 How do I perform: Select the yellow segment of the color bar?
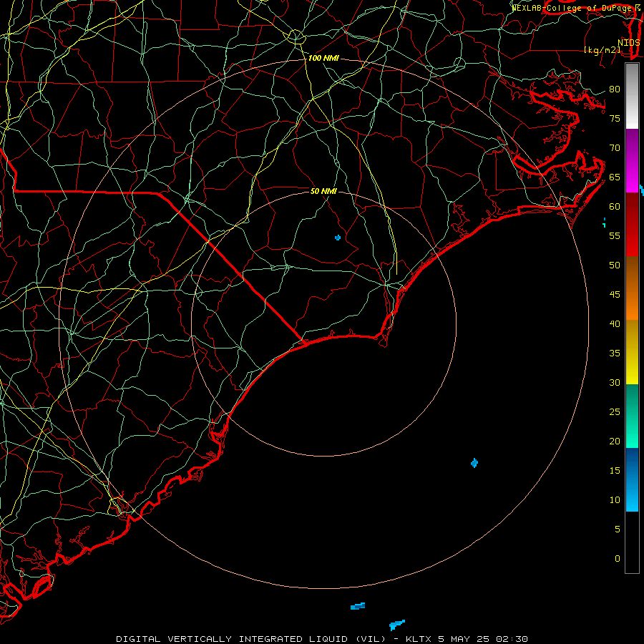[x=632, y=352]
